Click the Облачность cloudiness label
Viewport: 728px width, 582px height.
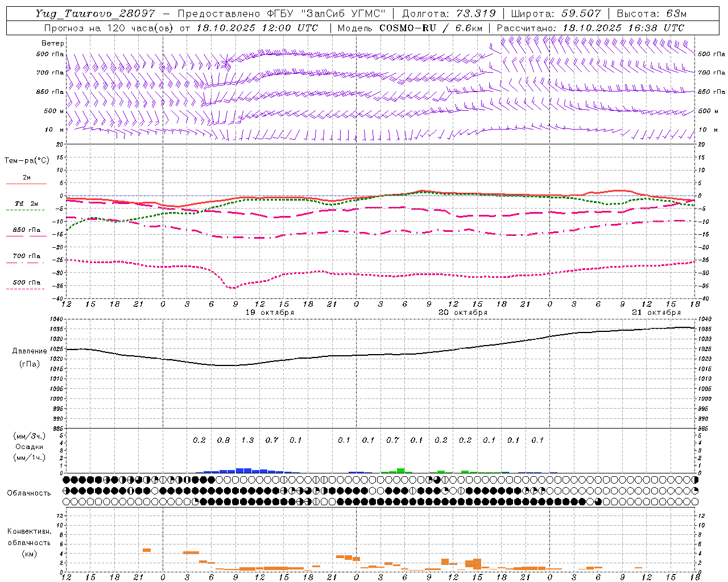click(29, 493)
